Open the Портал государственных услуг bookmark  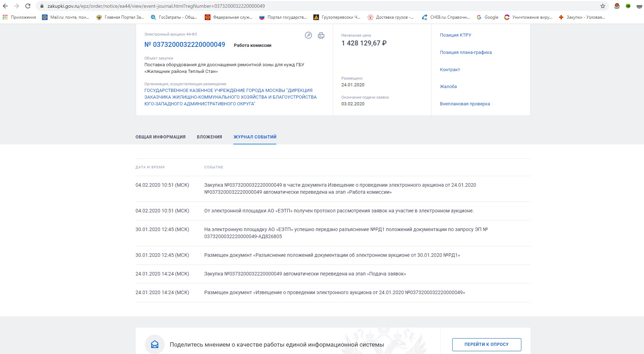tap(283, 17)
